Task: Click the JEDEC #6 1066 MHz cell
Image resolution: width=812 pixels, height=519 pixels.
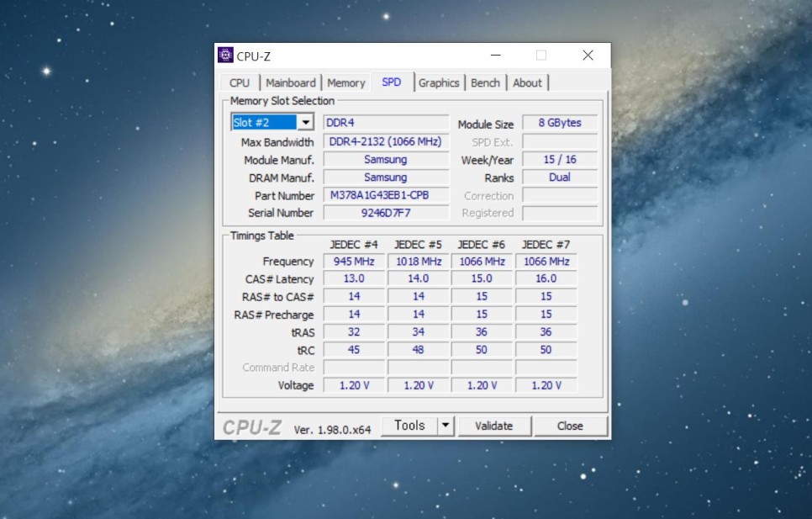Action: (482, 262)
